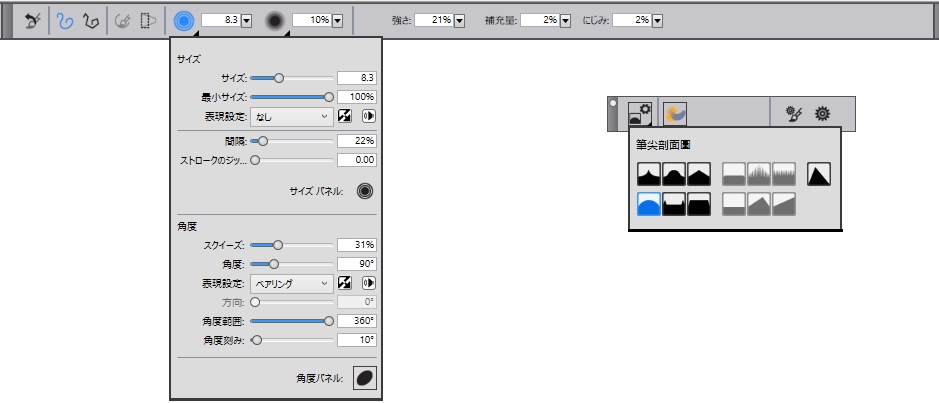
Task: Open 表現設定 dropdown showing なし
Action: [292, 116]
